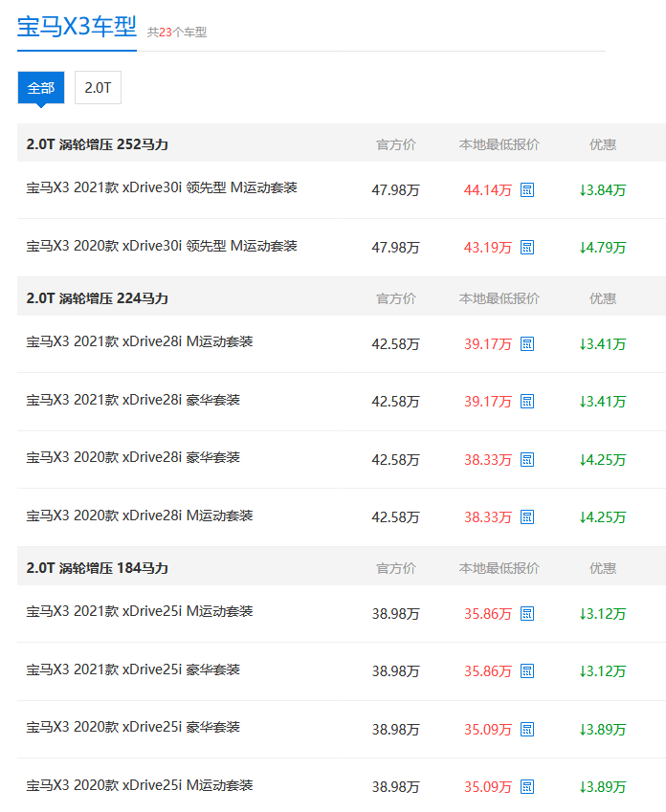Click calculator icon for 2021款 xDrive25i M运动套装

(527, 614)
